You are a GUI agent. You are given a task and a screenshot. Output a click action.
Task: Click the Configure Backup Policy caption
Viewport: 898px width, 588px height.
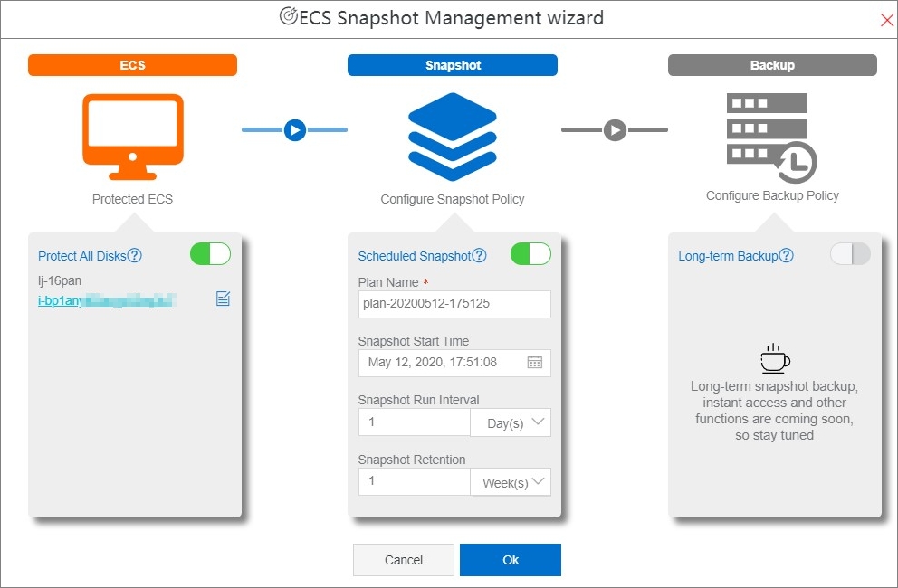click(x=772, y=195)
